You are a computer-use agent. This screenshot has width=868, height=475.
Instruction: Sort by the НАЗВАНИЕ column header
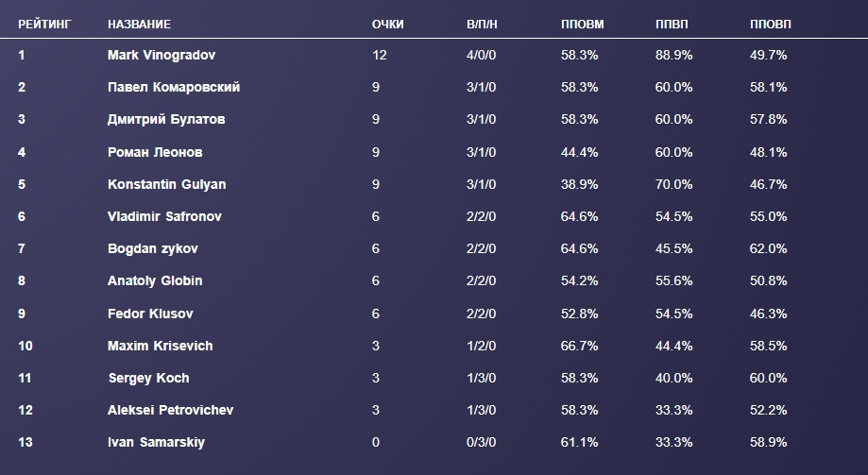(x=140, y=24)
